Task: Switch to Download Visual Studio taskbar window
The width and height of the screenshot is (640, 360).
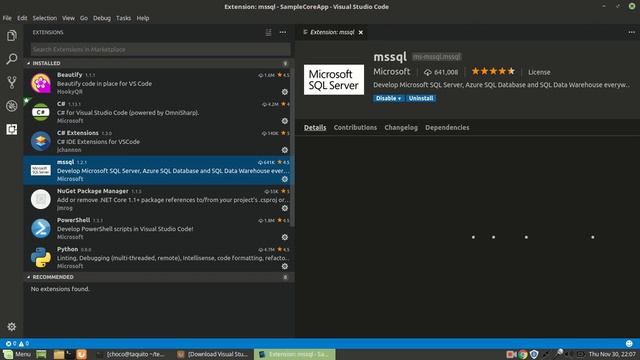Action: 213,354
